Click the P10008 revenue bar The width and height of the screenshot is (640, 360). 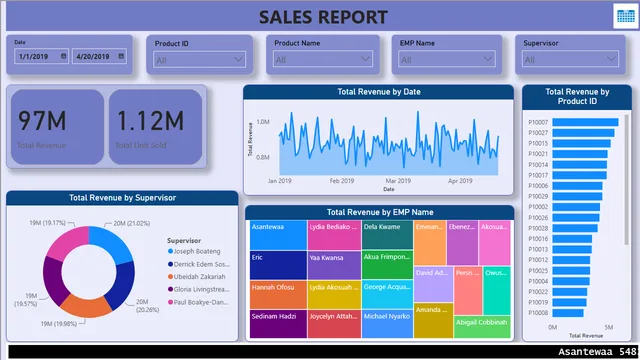tap(568, 313)
